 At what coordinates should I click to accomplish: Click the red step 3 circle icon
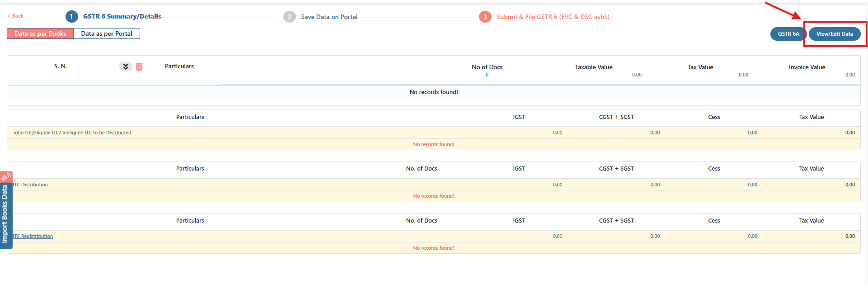485,17
